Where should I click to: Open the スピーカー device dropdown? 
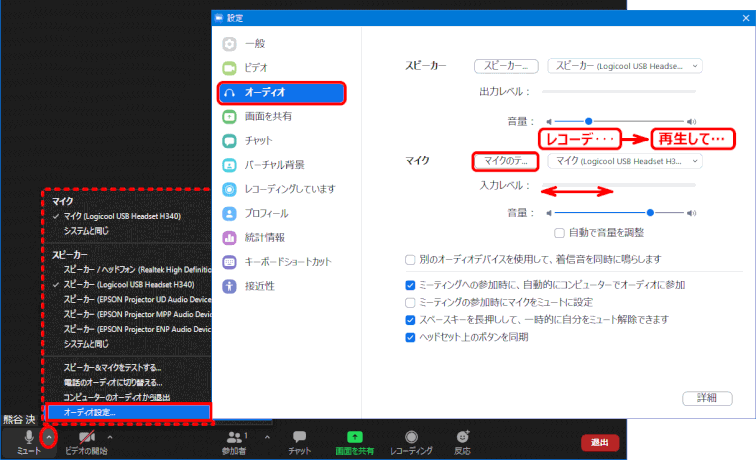pos(625,66)
